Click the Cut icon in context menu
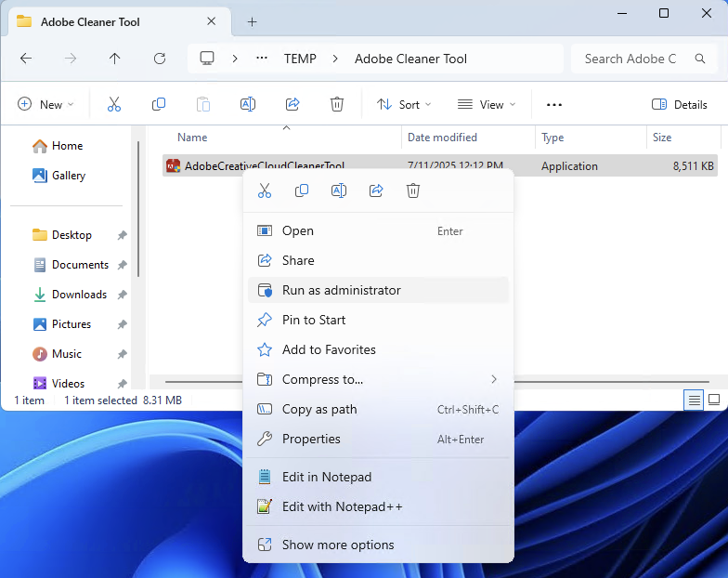The height and width of the screenshot is (578, 728). click(x=265, y=190)
